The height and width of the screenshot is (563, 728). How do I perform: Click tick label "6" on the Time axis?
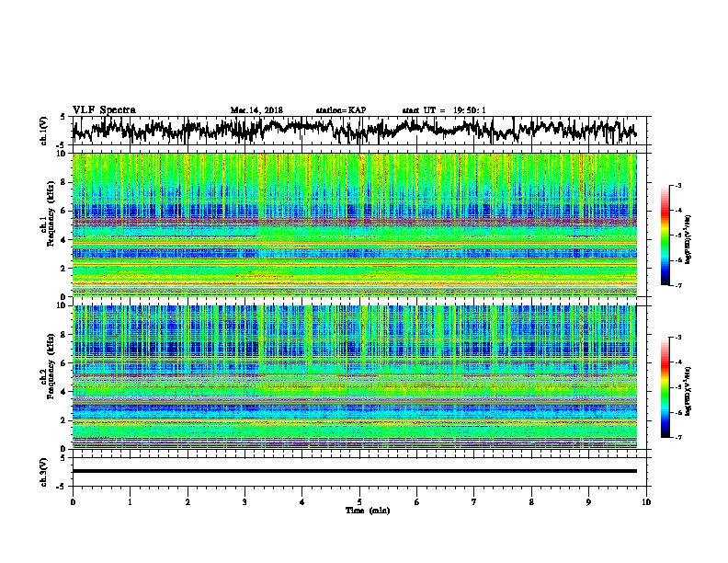(x=417, y=501)
